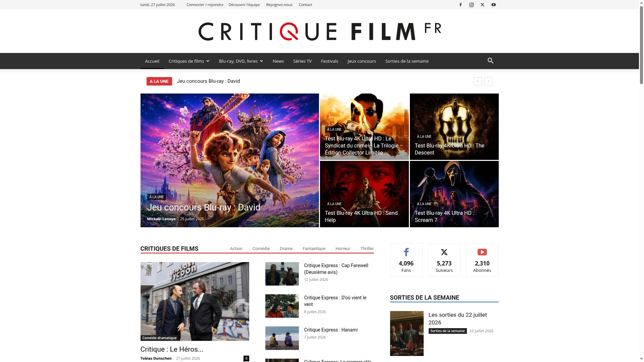The width and height of the screenshot is (644, 362).
Task: Click the À LA UNE tag on The Descent tile
Action: (x=424, y=136)
